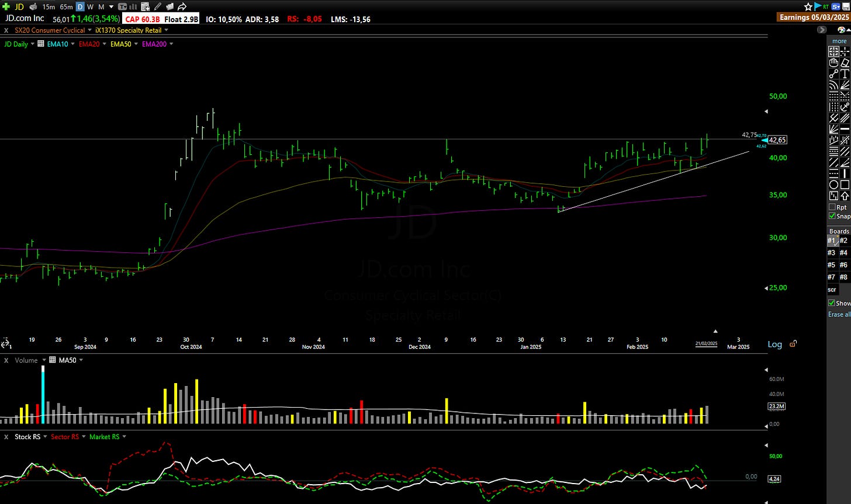The image size is (851, 504).
Task: Select the rectangle shape tool
Action: pos(845,185)
